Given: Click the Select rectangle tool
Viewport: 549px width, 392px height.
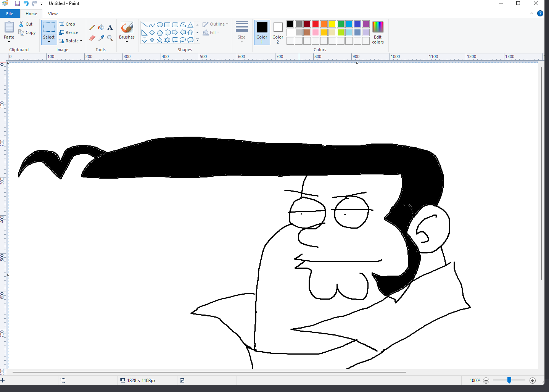Looking at the screenshot, I should point(49,27).
